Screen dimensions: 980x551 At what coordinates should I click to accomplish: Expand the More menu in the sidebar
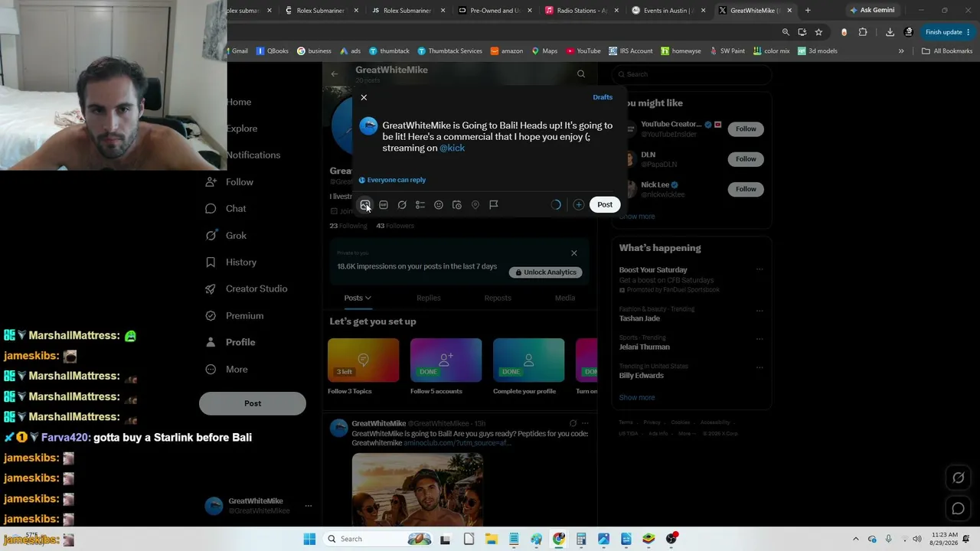click(227, 370)
